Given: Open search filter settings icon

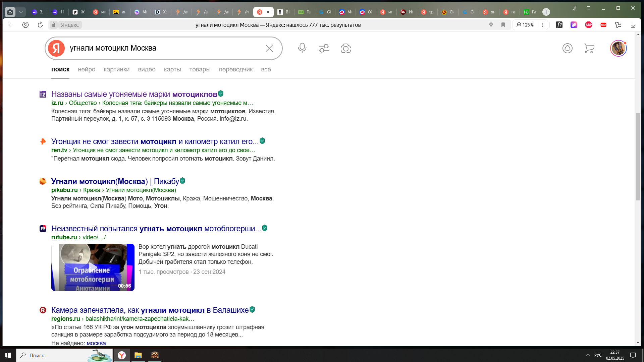Looking at the screenshot, I should pos(324,48).
